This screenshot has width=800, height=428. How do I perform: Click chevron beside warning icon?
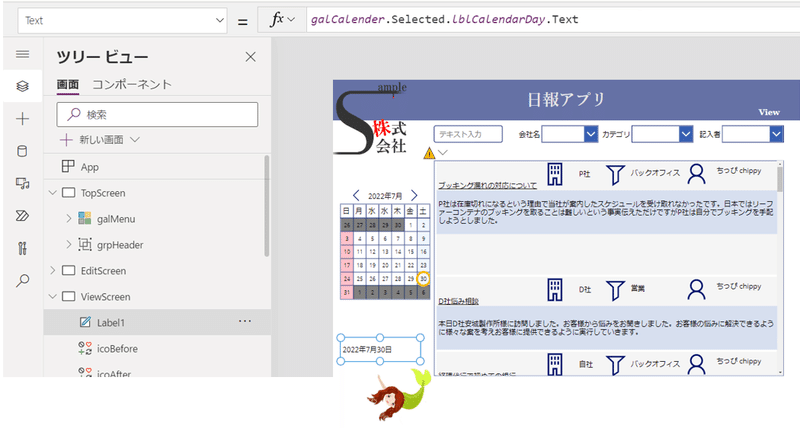tap(443, 152)
